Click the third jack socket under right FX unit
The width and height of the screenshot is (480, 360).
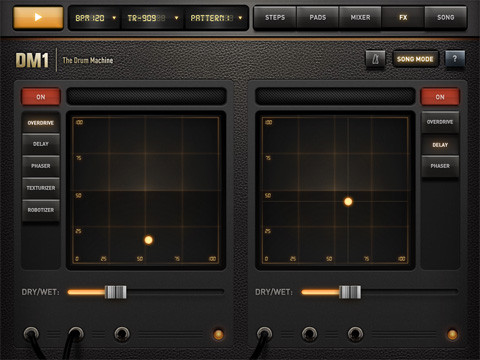pos(355,334)
